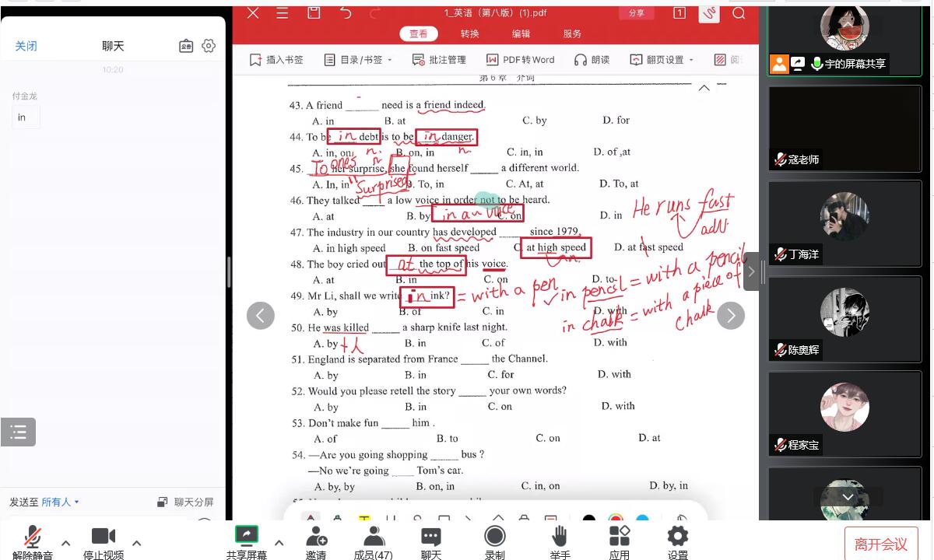
Task: Collapse the PDF toolbar with the up chevron
Action: tap(704, 88)
